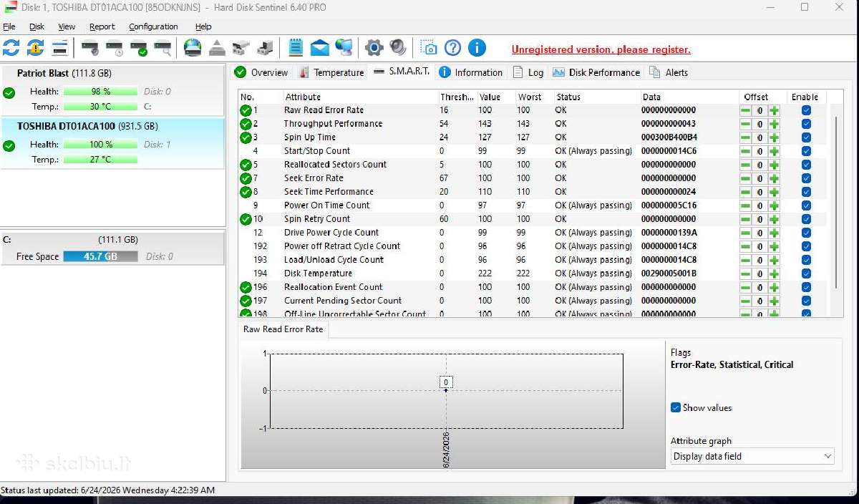Toggle Enable checkbox for Reallocated Sectors Count

[x=807, y=165]
